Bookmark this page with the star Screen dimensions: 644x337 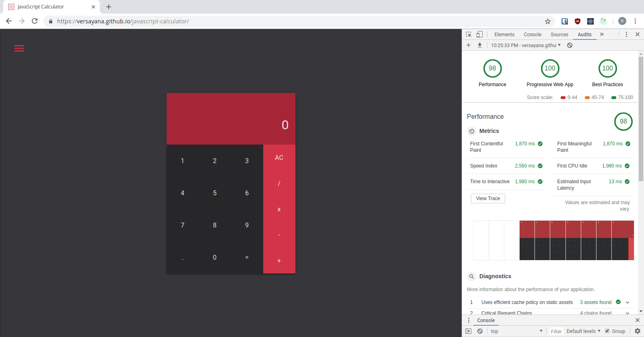pos(547,21)
